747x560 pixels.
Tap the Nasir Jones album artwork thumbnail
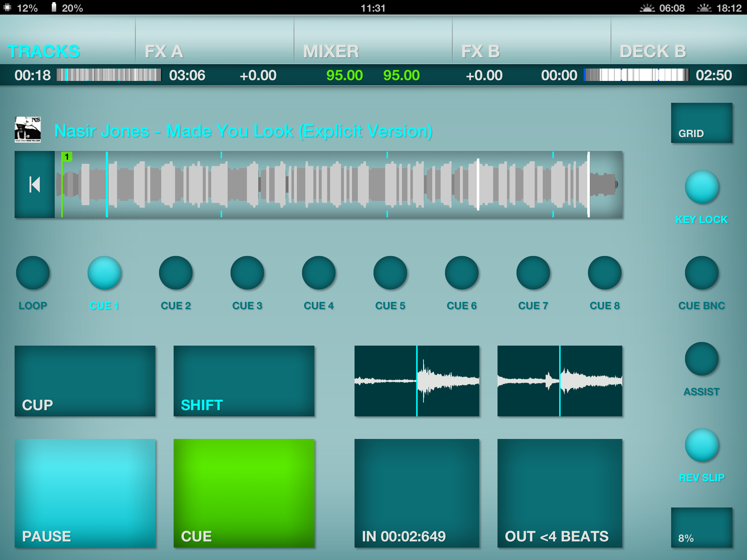point(28,129)
